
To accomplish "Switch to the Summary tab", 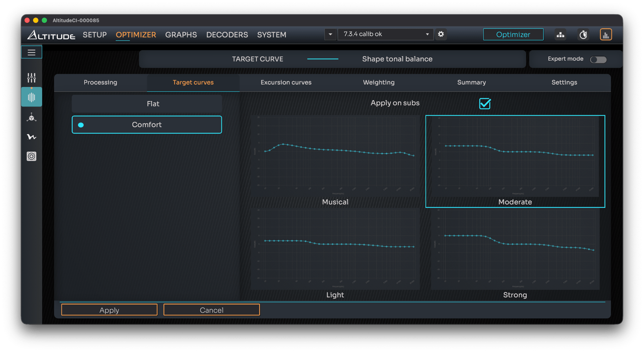I will point(471,83).
